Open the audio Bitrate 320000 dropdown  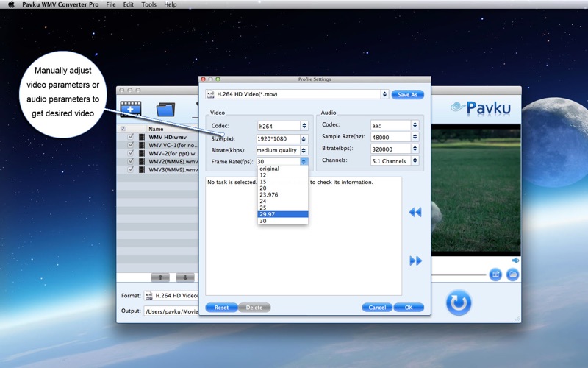pos(415,149)
